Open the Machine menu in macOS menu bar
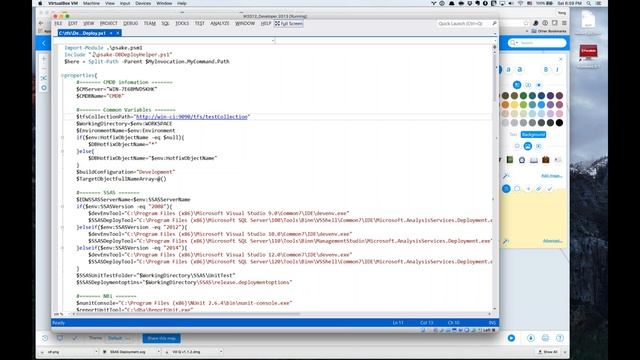Viewport: 640px width, 360px height. (91, 3)
